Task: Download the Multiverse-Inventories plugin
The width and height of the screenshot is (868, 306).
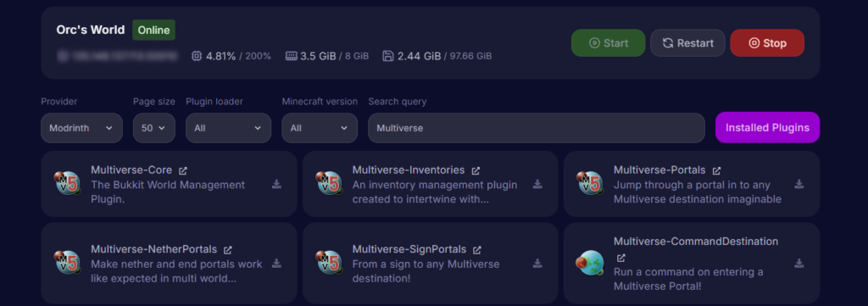Action: (x=537, y=184)
